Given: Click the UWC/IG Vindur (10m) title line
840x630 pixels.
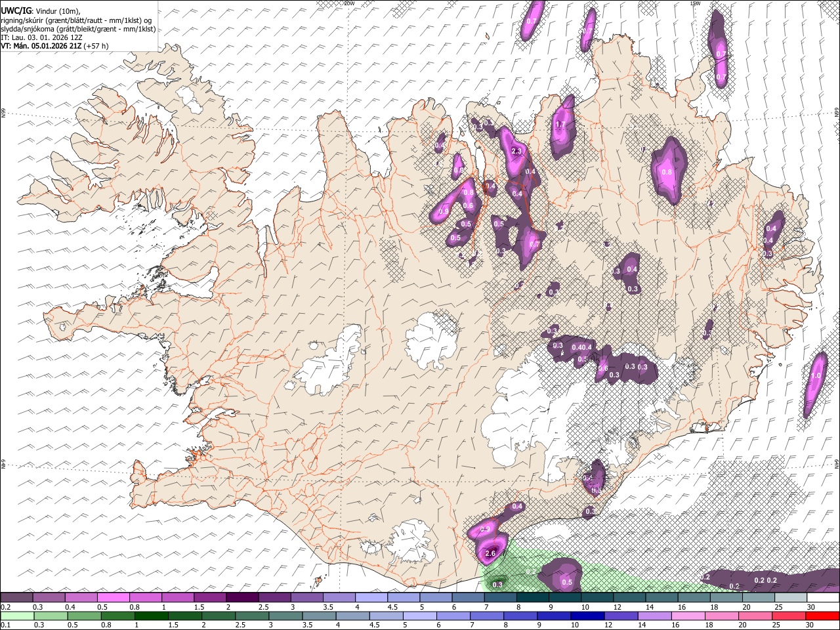Looking at the screenshot, I should (41, 10).
